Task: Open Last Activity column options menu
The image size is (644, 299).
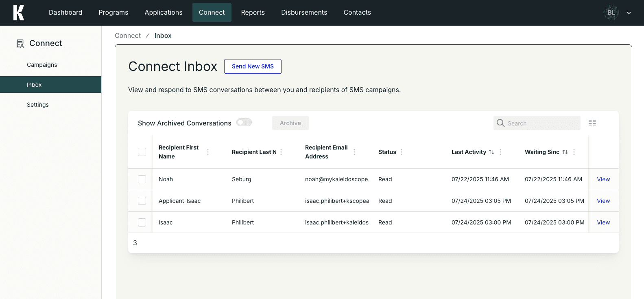Action: pos(500,152)
